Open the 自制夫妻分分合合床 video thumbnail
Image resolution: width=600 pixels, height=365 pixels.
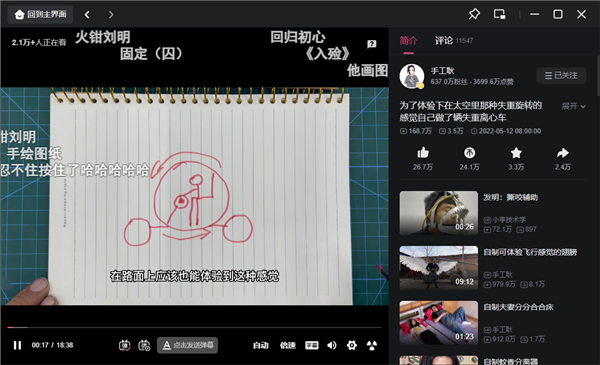pos(439,323)
